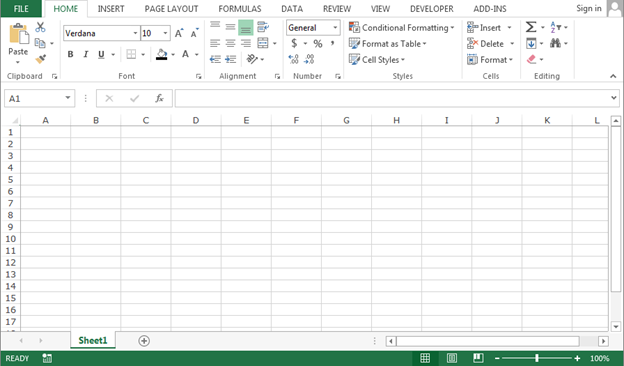The image size is (624, 366).
Task: Switch to the DEVELOPER tab
Action: pyautogui.click(x=431, y=8)
